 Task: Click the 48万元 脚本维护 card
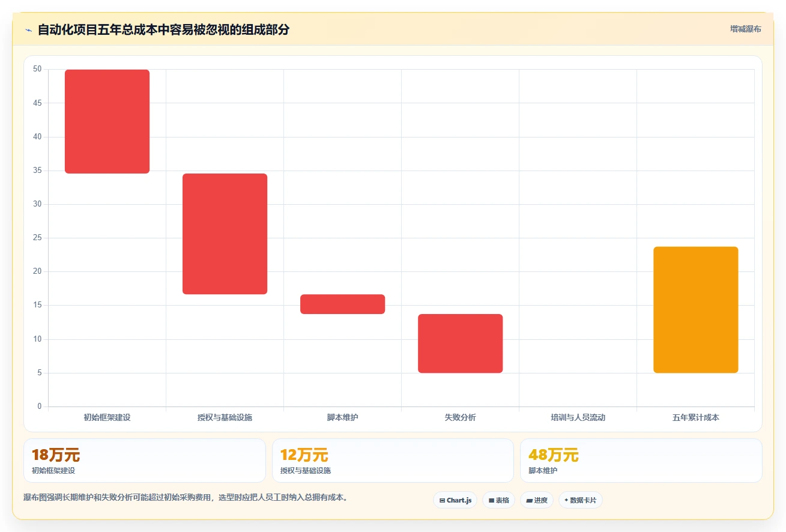coord(641,461)
